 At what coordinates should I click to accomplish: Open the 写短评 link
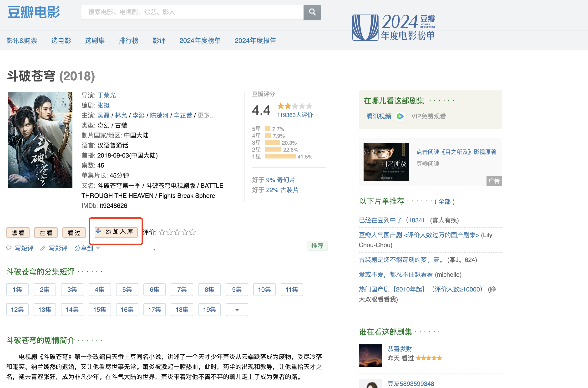pos(24,248)
